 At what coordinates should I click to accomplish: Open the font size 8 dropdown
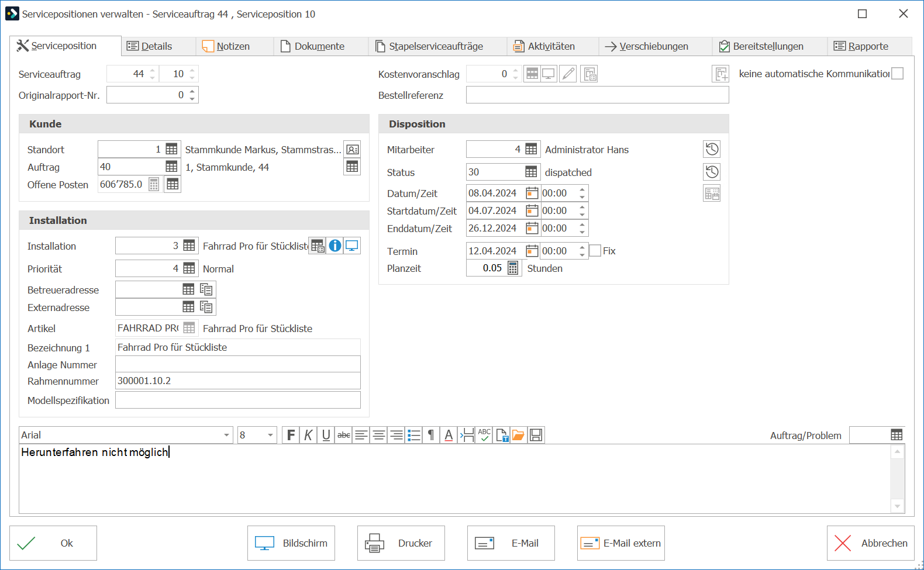(270, 435)
